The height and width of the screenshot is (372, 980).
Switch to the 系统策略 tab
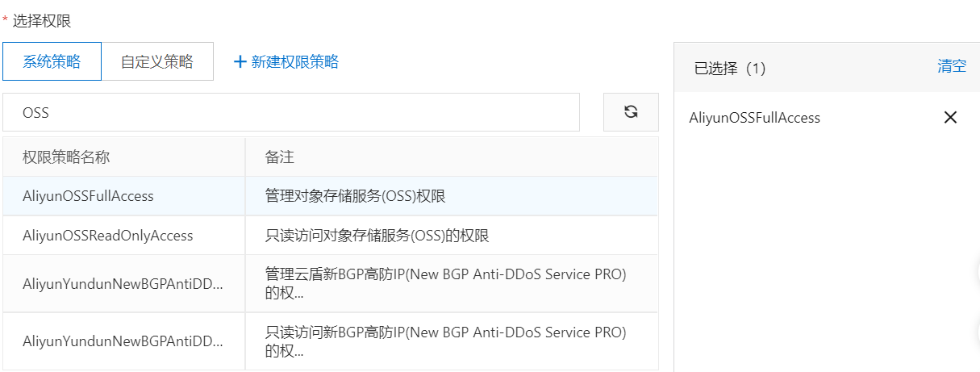coord(52,62)
